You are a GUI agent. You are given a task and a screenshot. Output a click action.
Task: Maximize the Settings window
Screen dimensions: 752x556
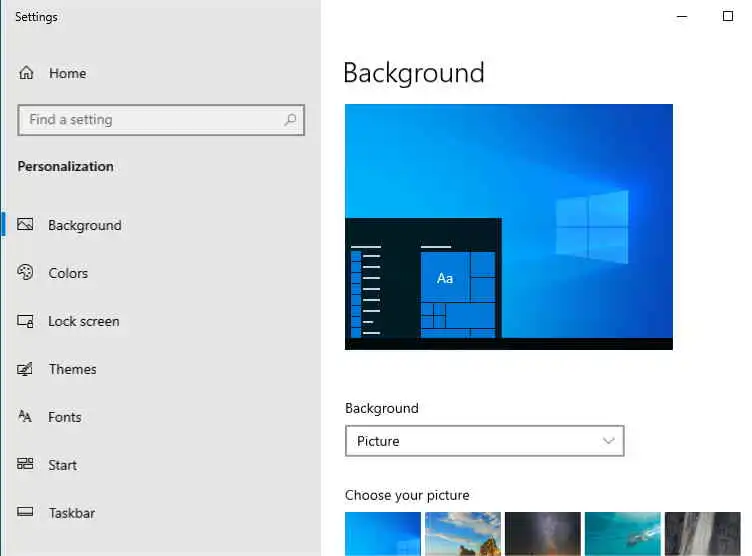pos(728,16)
